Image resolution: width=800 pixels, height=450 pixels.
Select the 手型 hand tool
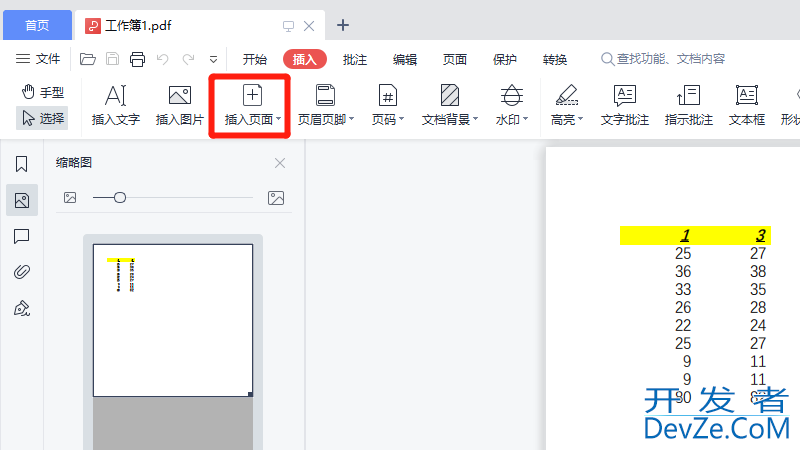pyautogui.click(x=43, y=92)
